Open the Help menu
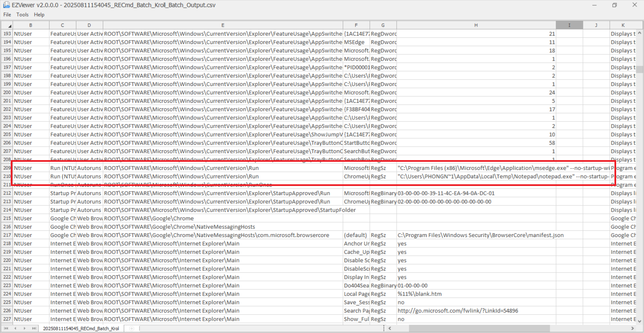 [39, 15]
